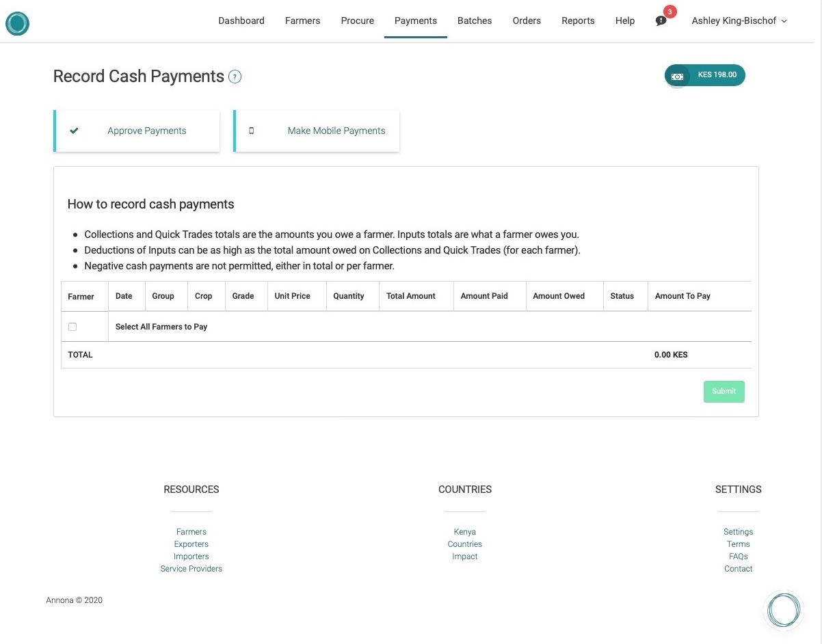Navigate to the Batches menu
This screenshot has height=644, width=822.
click(475, 21)
